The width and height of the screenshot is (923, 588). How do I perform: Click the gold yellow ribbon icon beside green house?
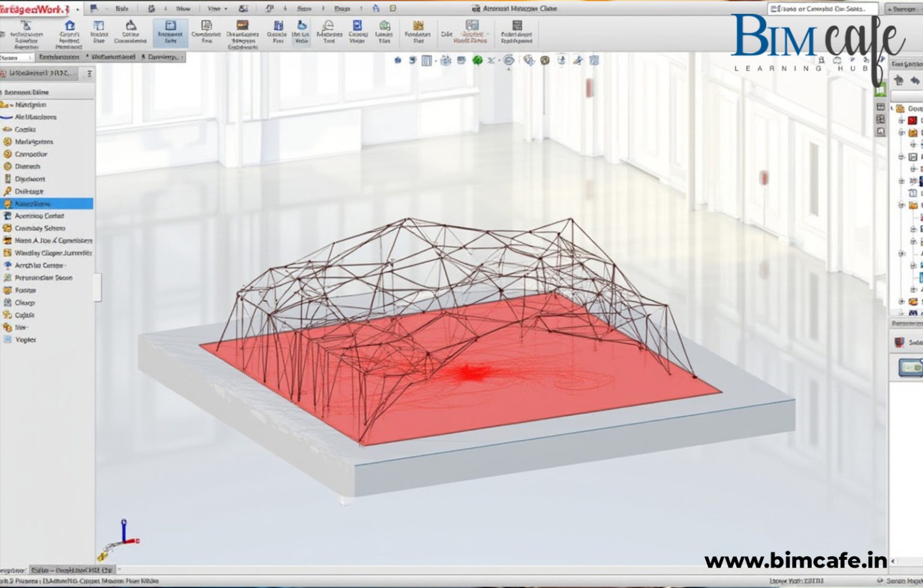tap(418, 25)
